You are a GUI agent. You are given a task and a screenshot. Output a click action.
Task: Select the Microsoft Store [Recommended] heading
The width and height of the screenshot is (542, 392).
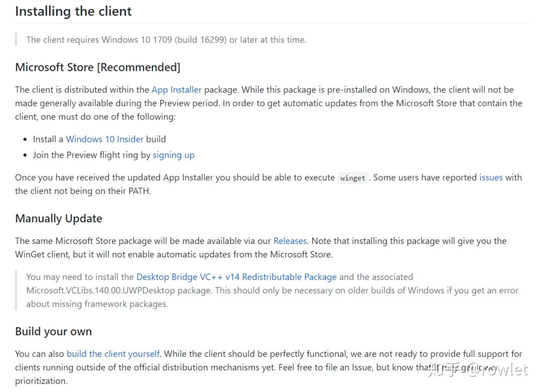click(x=98, y=67)
